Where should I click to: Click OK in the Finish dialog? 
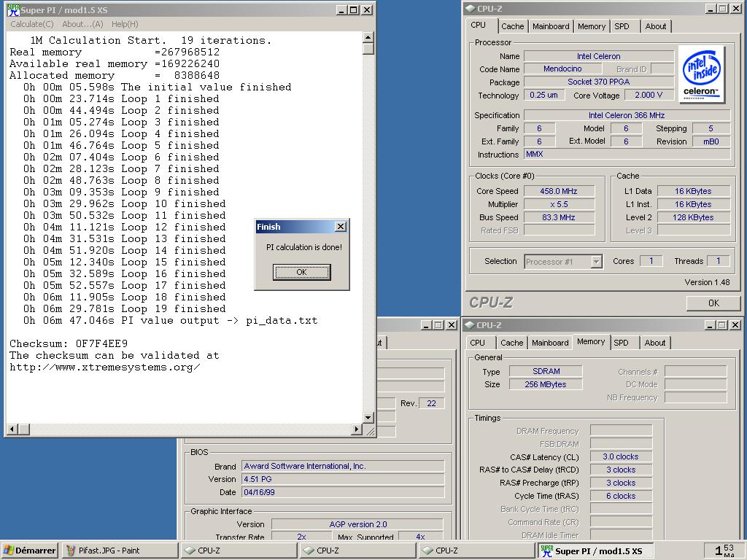pyautogui.click(x=301, y=273)
